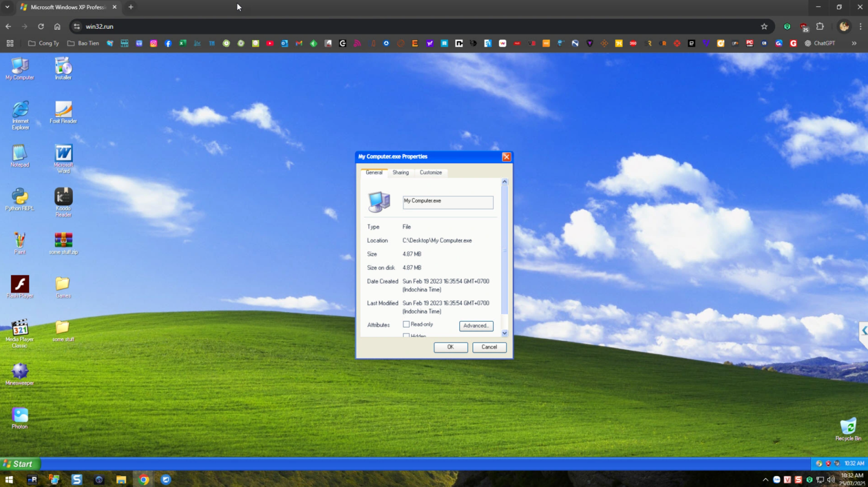This screenshot has height=487, width=868.
Task: Click the Facebook bookmark icon
Action: [168, 43]
